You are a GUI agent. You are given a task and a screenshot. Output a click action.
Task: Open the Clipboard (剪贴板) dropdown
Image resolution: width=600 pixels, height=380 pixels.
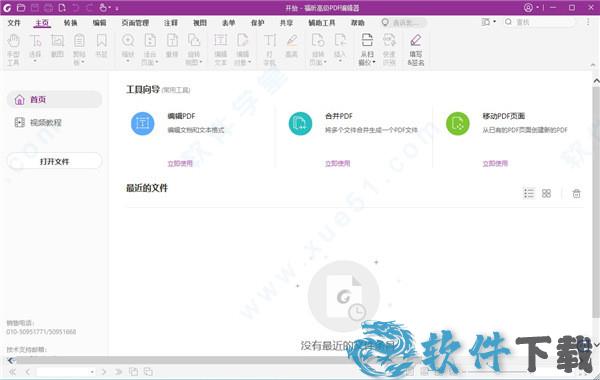79,50
